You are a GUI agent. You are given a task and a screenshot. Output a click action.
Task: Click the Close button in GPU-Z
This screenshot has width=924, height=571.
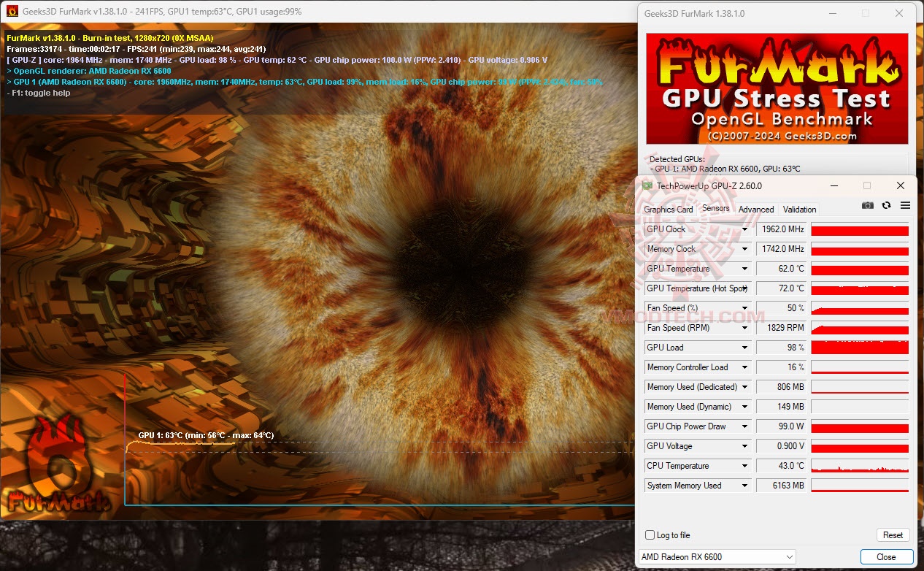tap(886, 557)
